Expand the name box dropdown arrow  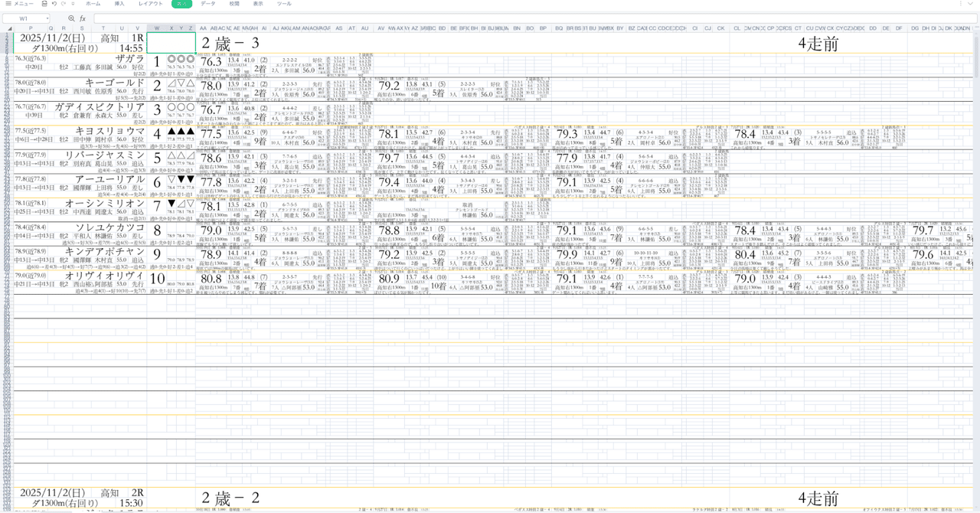(47, 18)
